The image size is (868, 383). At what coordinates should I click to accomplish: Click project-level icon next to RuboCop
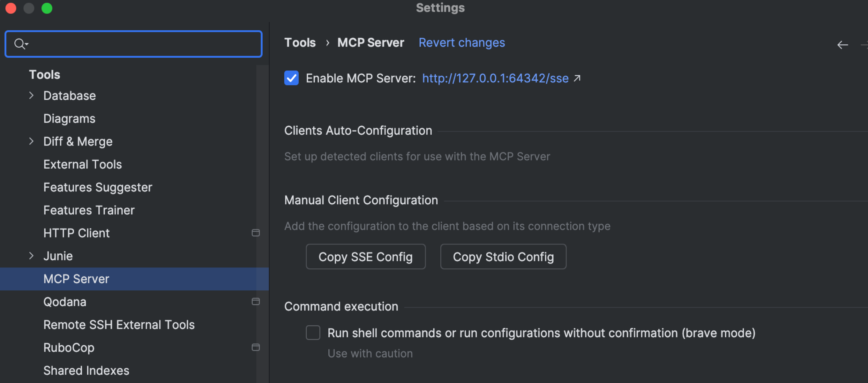coord(255,348)
